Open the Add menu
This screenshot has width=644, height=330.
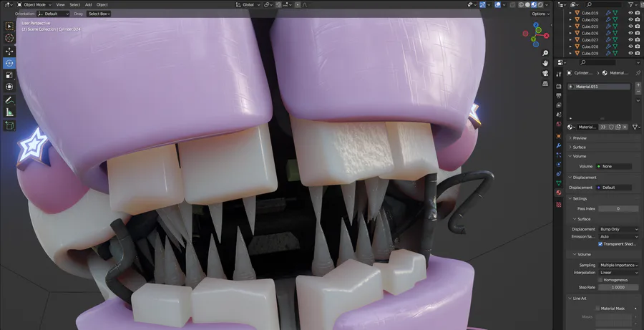click(x=88, y=4)
